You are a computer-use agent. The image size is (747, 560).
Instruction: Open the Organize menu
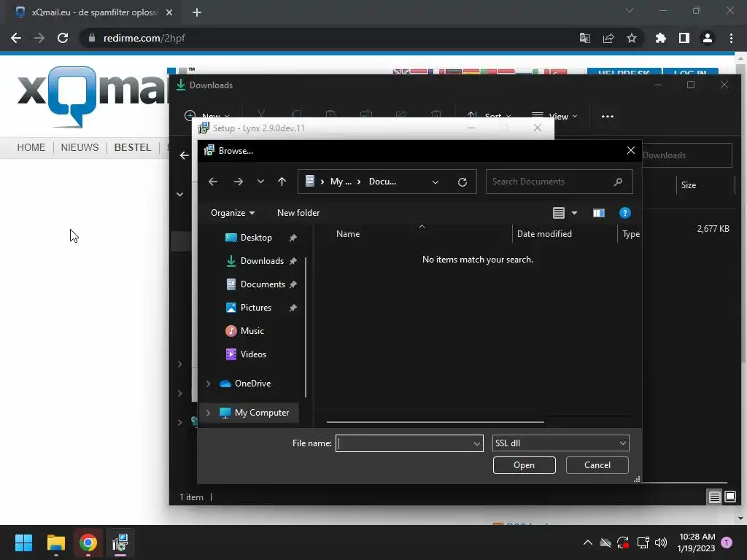point(233,213)
